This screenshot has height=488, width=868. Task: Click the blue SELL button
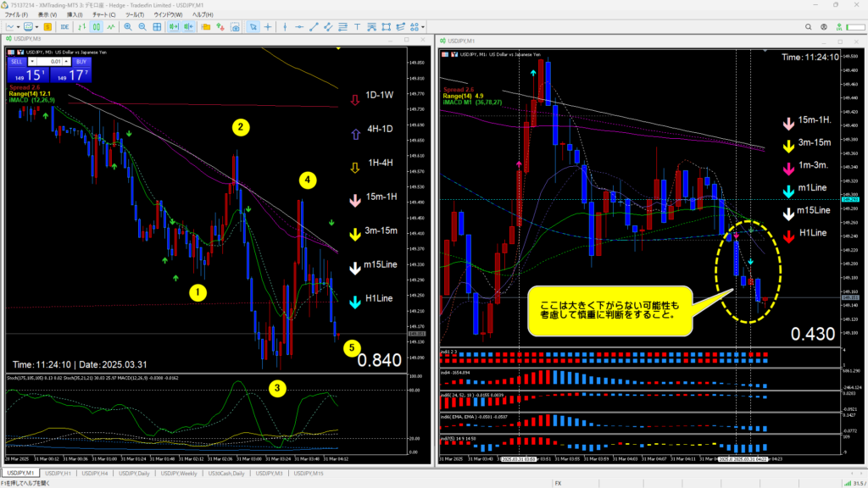click(17, 62)
